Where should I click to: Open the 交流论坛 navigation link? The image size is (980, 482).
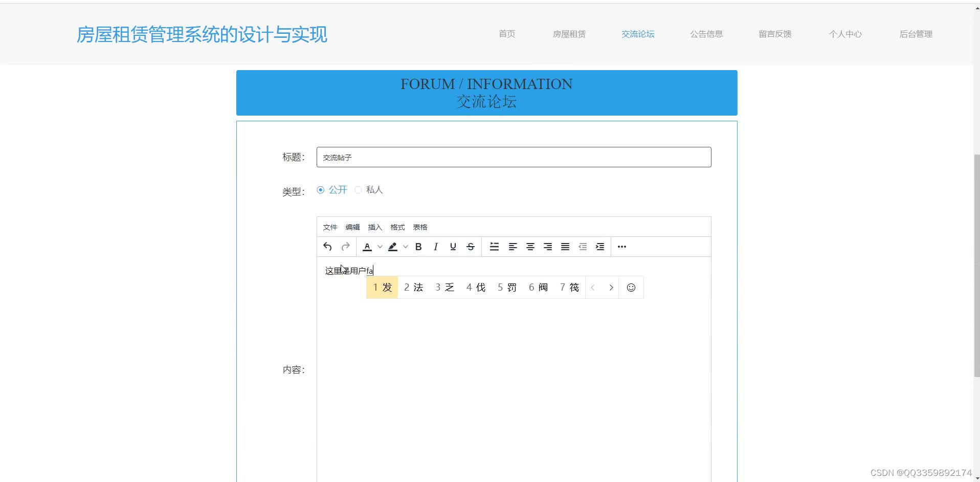click(638, 34)
